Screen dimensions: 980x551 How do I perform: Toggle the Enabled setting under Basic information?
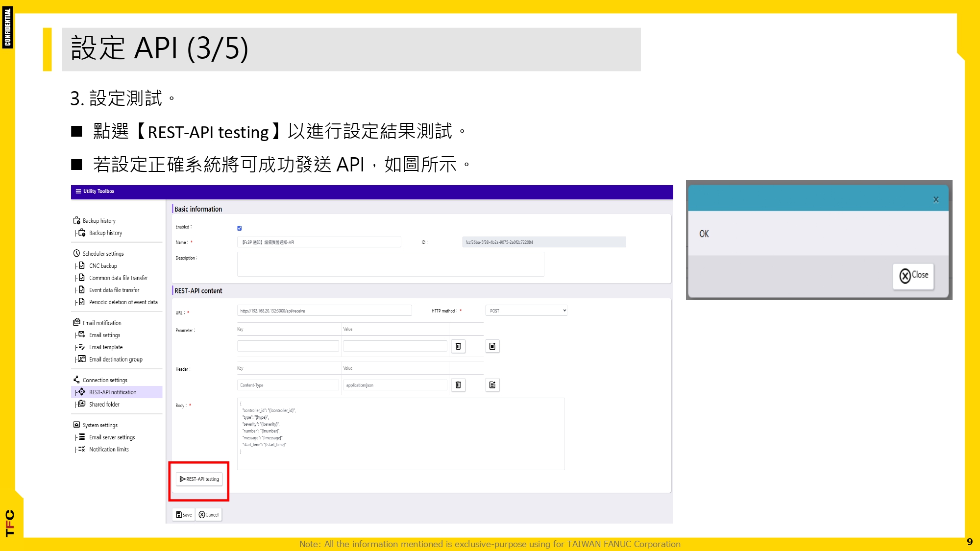(239, 228)
